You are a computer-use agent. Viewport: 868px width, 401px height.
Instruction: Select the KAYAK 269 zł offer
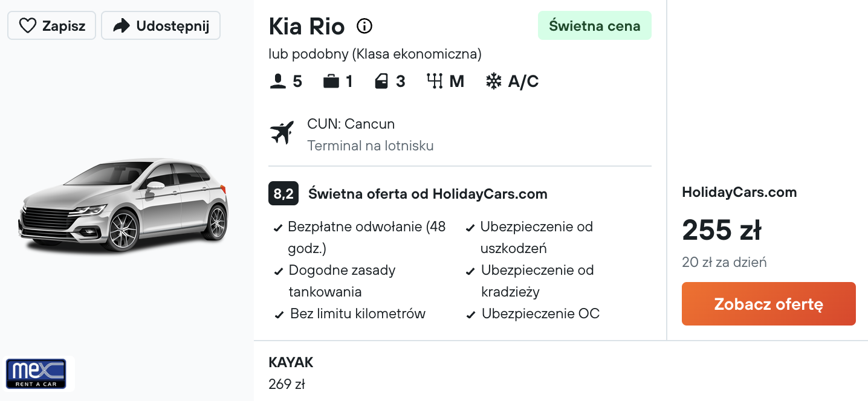[x=291, y=373]
